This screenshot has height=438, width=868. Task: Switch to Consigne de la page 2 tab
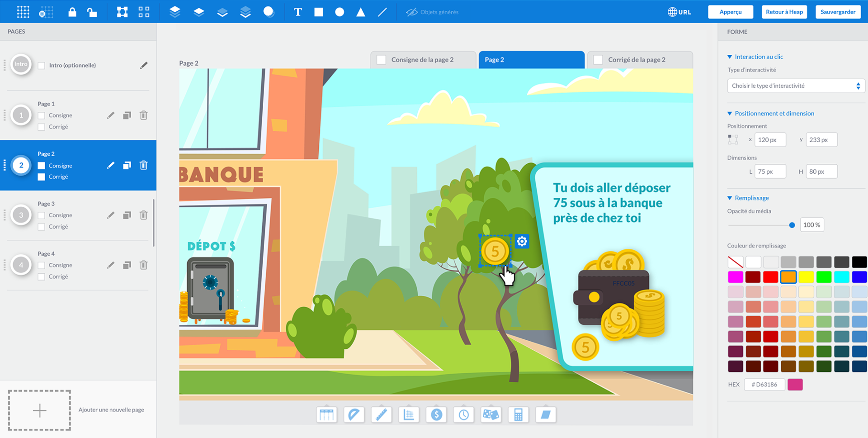pyautogui.click(x=423, y=60)
